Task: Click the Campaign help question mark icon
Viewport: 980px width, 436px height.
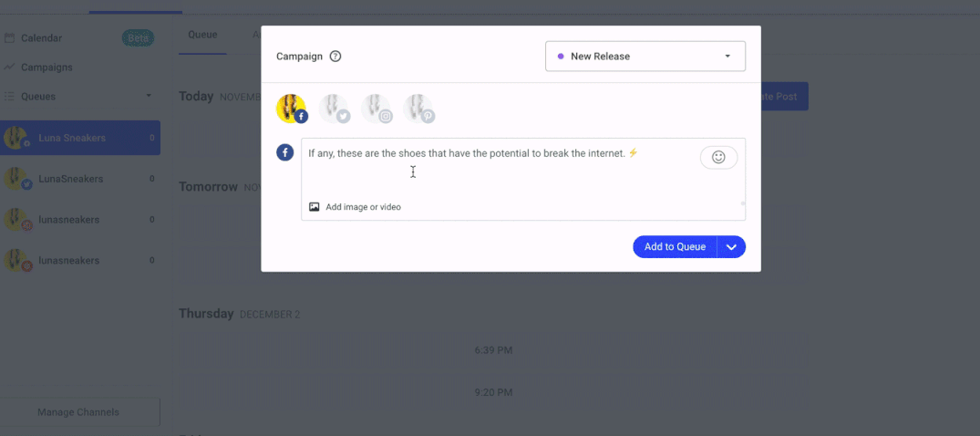Action: click(x=335, y=57)
